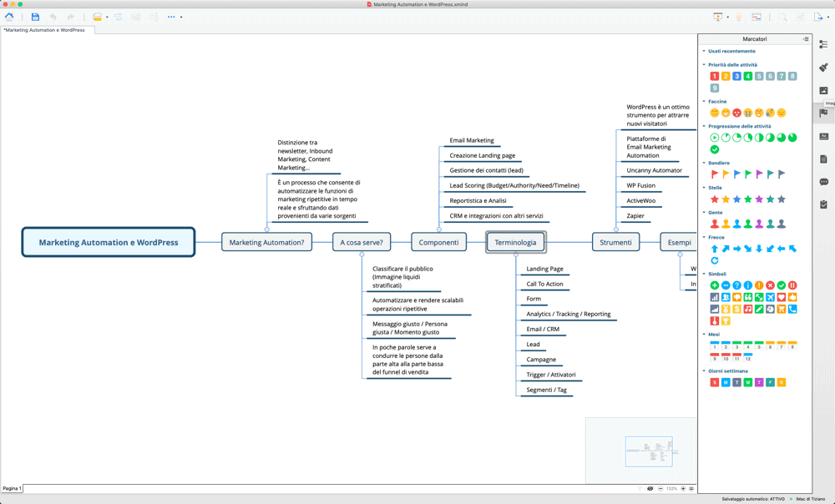The width and height of the screenshot is (835, 504).
Task: Collapse subtopics above Marketing Automation? node
Action: [x=267, y=229]
